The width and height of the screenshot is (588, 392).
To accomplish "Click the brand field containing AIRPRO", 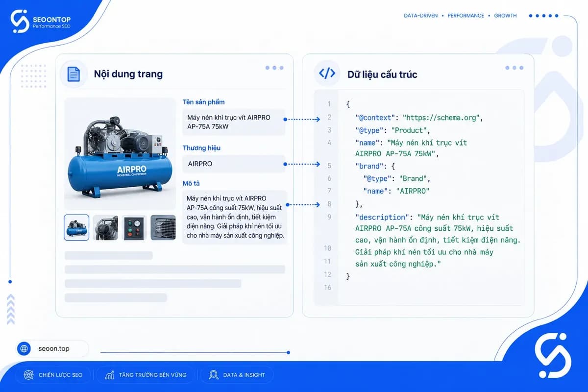I will (x=234, y=164).
